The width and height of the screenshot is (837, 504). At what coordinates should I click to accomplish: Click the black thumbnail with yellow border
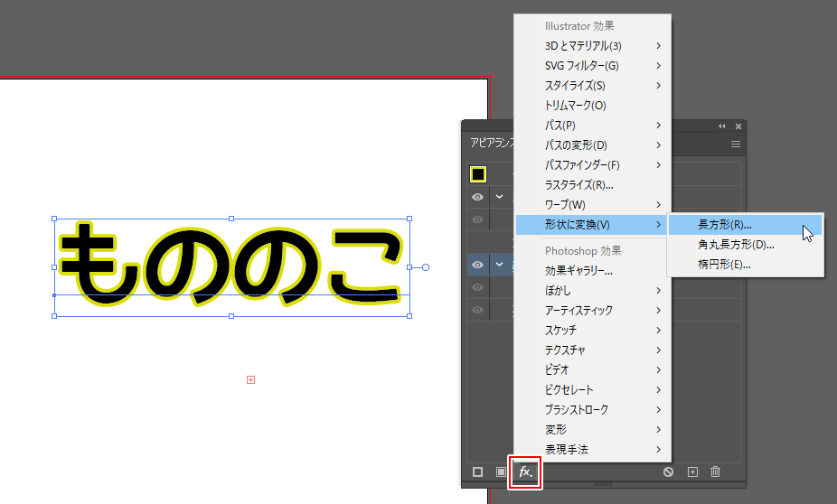point(478,174)
